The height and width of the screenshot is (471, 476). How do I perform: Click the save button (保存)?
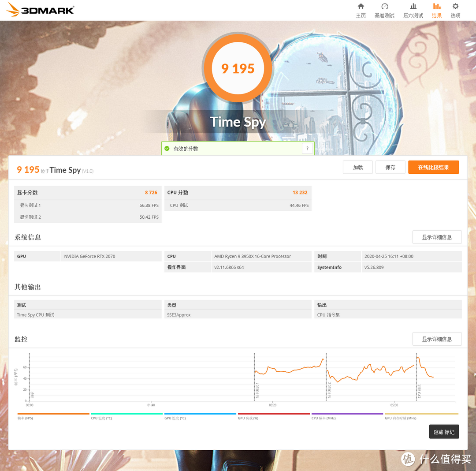tap(390, 167)
